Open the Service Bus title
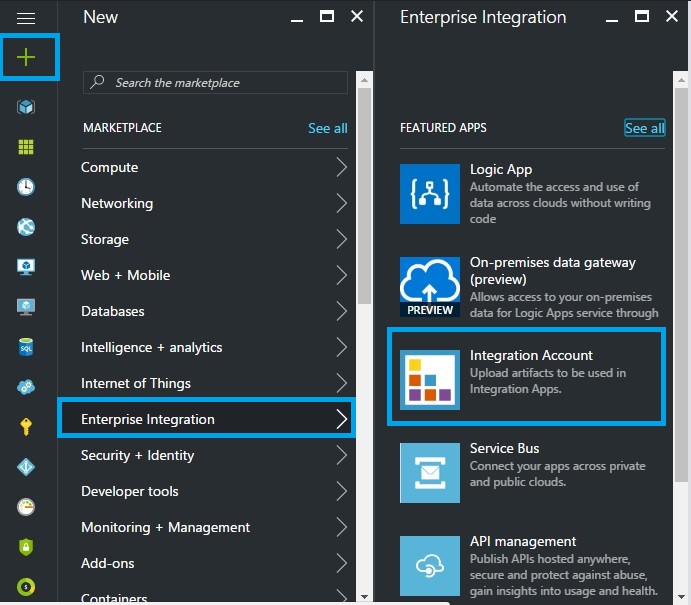The image size is (691, 605). click(504, 448)
